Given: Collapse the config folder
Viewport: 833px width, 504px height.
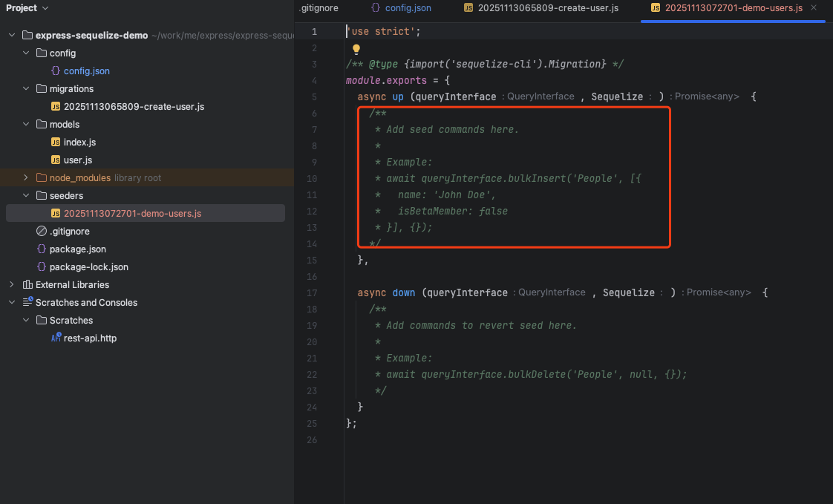Looking at the screenshot, I should click(x=26, y=53).
